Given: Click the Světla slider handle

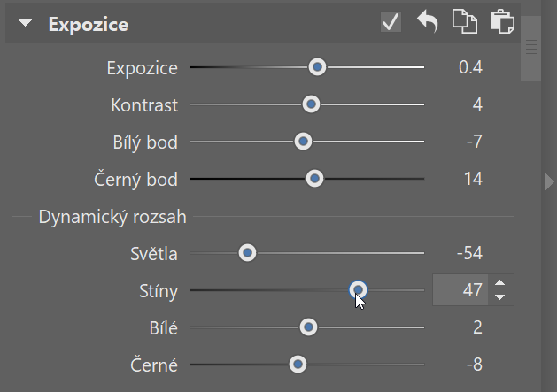Looking at the screenshot, I should tap(247, 253).
